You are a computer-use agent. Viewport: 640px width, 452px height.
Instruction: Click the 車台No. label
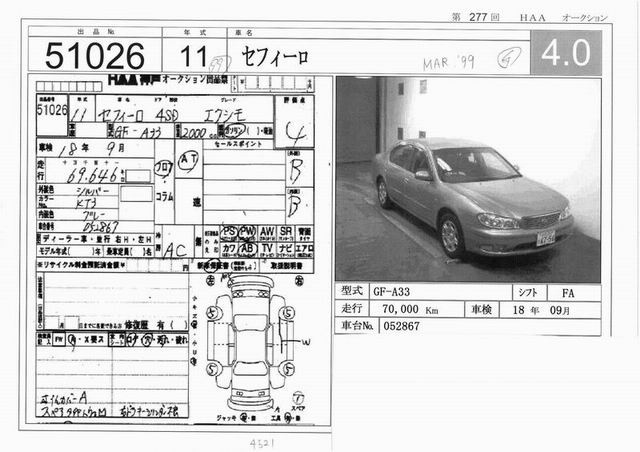357,326
